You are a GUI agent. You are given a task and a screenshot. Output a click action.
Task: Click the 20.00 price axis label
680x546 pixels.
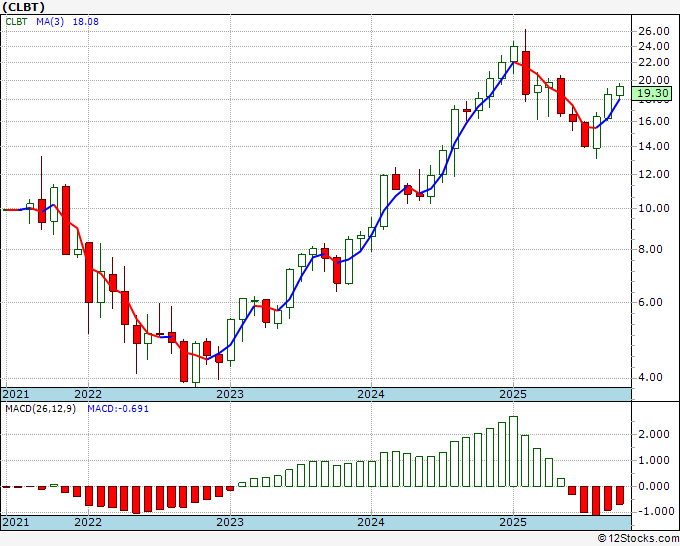pos(654,80)
